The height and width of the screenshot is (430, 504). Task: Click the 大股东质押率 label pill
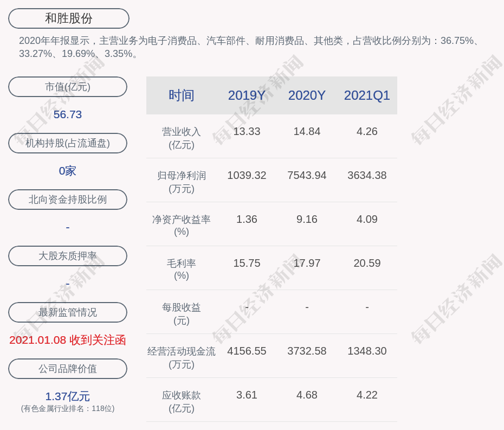(x=68, y=256)
